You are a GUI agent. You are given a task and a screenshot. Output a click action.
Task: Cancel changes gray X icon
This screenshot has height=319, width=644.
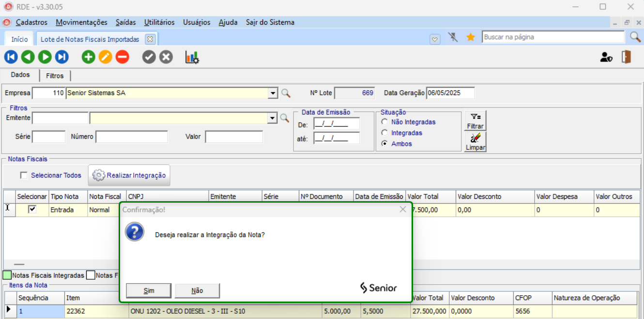click(166, 57)
